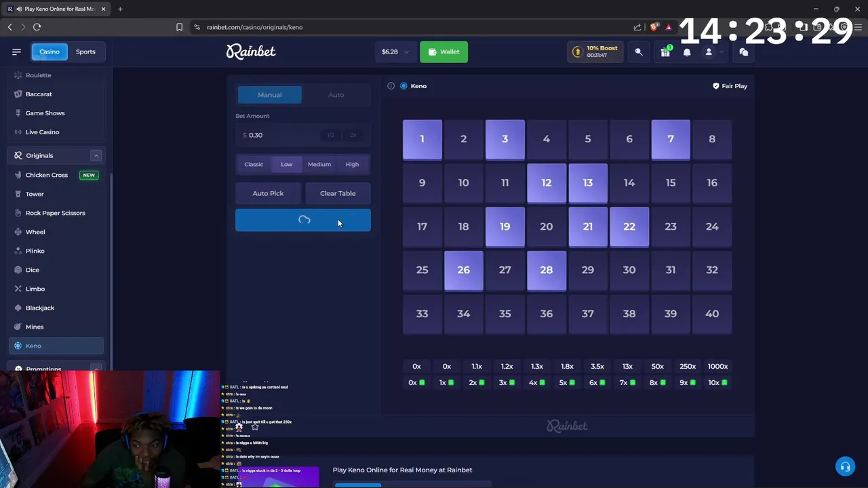Click the 250x payout label
868x488 pixels.
click(x=688, y=366)
